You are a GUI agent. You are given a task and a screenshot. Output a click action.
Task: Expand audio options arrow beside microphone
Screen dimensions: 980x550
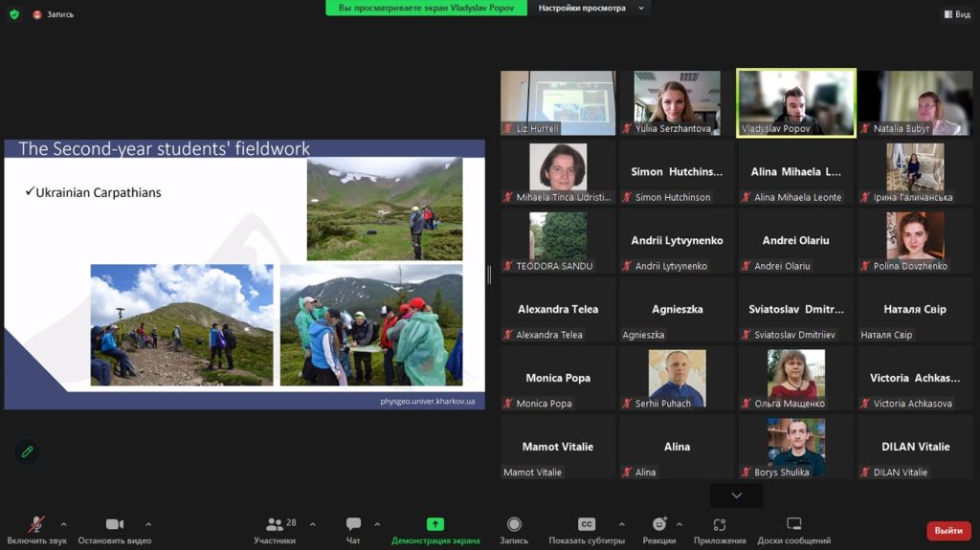tap(63, 524)
